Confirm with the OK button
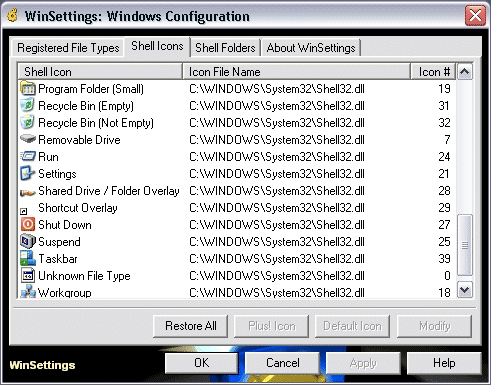 202,363
